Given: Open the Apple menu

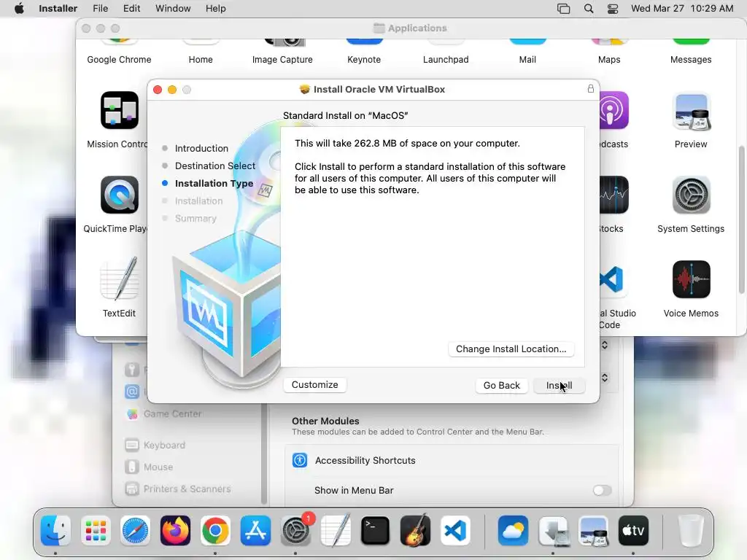Looking at the screenshot, I should [19, 9].
